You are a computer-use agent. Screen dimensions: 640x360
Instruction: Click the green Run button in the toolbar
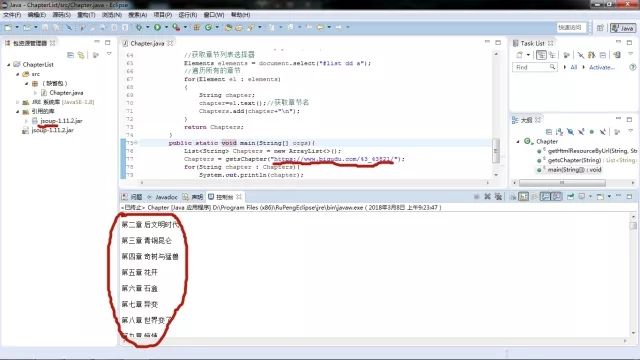157,27
